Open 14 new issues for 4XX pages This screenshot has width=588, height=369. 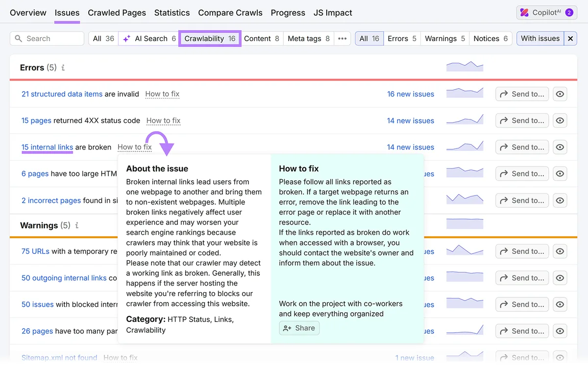pos(411,121)
